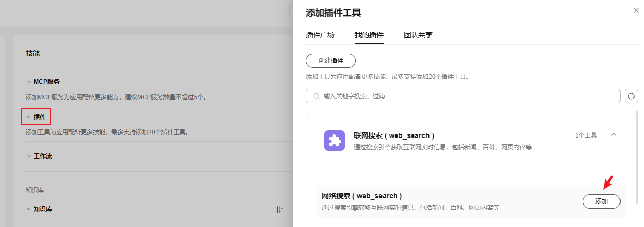Add the 网络搜索 tool with 添加
This screenshot has width=644, height=227.
[x=601, y=201]
